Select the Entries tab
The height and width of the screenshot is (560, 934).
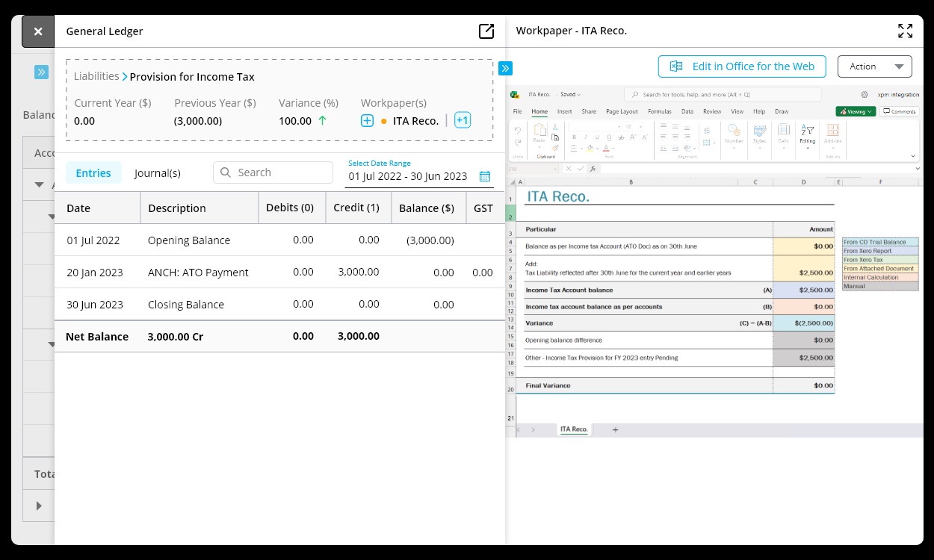coord(93,172)
